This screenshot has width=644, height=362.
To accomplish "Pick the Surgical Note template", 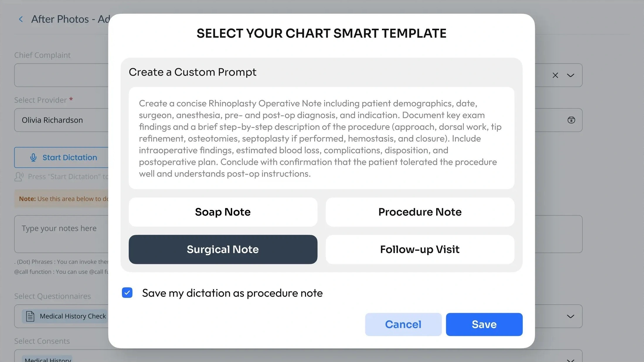I will point(223,250).
